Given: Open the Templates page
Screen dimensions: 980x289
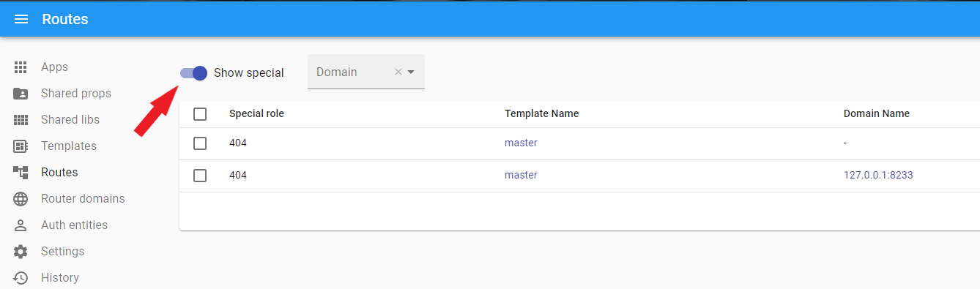Looking at the screenshot, I should (69, 146).
